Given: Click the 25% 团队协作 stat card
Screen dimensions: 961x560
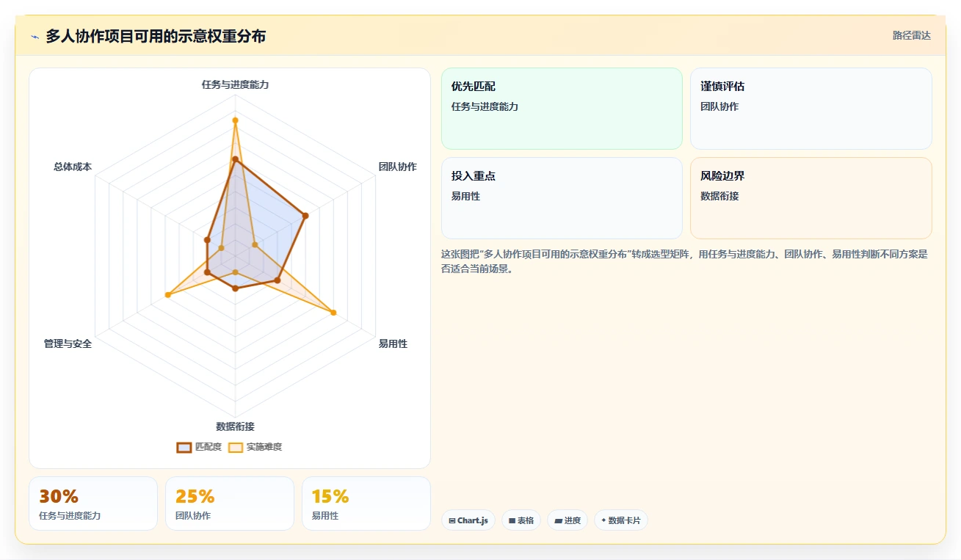Looking at the screenshot, I should point(230,503).
